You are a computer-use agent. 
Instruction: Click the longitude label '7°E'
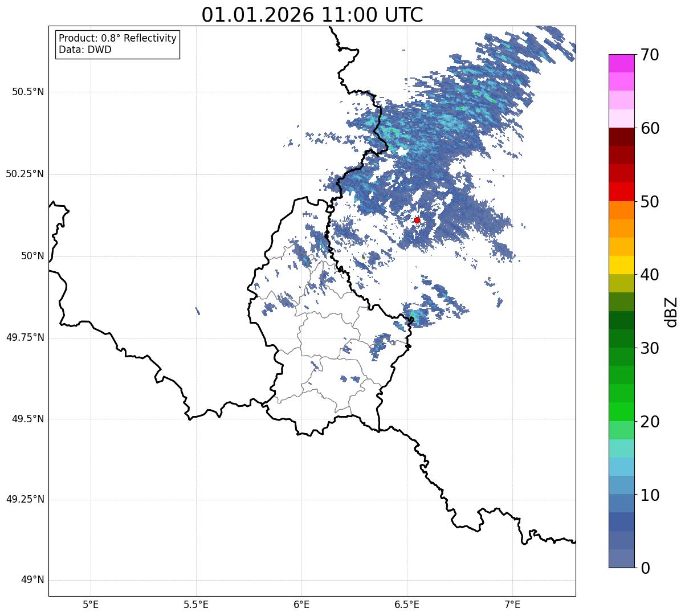click(512, 605)
